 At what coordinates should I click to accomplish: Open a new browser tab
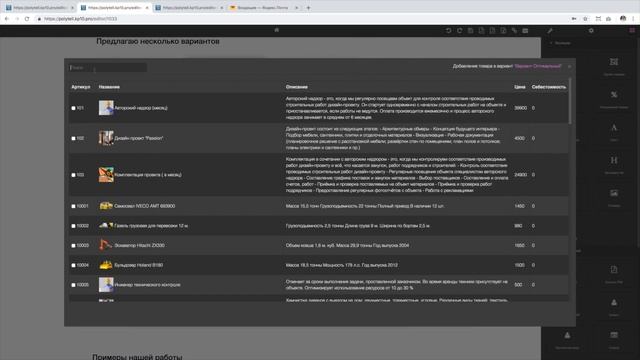[x=308, y=7]
